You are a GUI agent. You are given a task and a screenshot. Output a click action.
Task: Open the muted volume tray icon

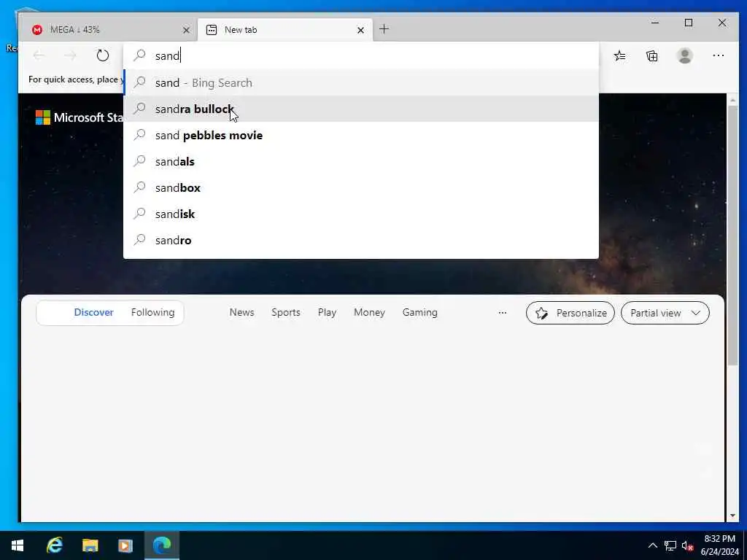click(687, 545)
